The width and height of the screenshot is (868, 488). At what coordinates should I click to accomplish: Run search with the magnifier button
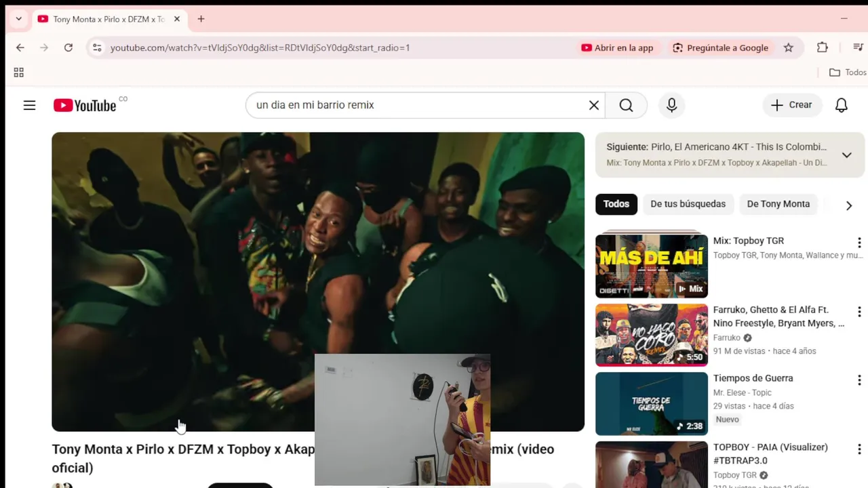point(626,105)
